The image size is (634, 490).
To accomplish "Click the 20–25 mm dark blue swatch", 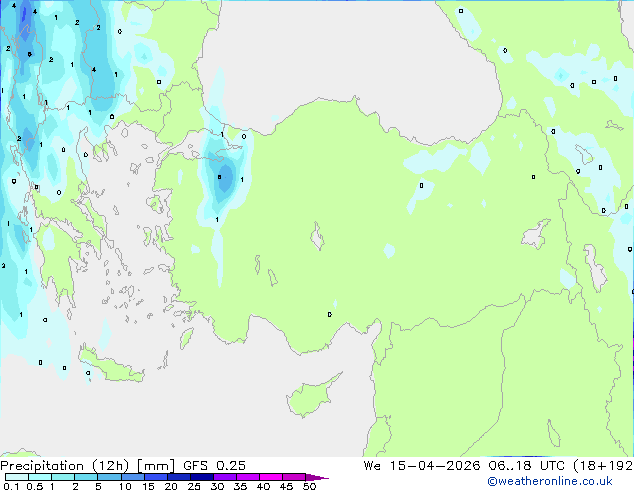I will 178,477.
